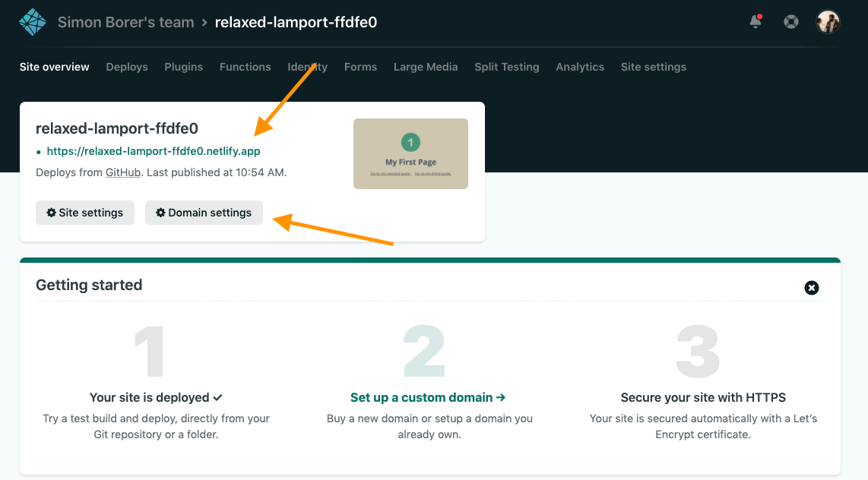868x480 pixels.
Task: Click Set up a custom domain
Action: pos(428,397)
